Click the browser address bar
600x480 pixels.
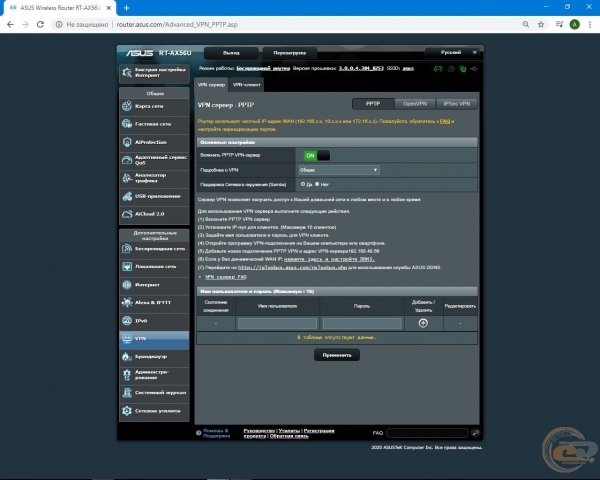point(283,24)
